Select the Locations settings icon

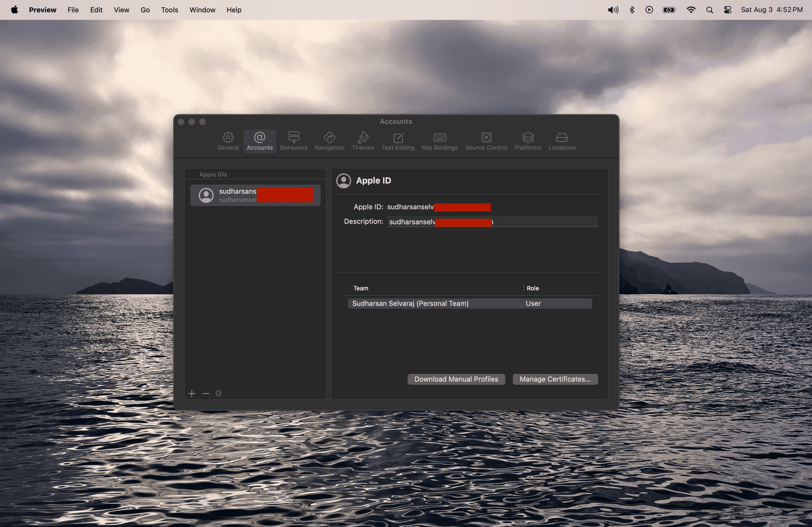click(x=561, y=141)
